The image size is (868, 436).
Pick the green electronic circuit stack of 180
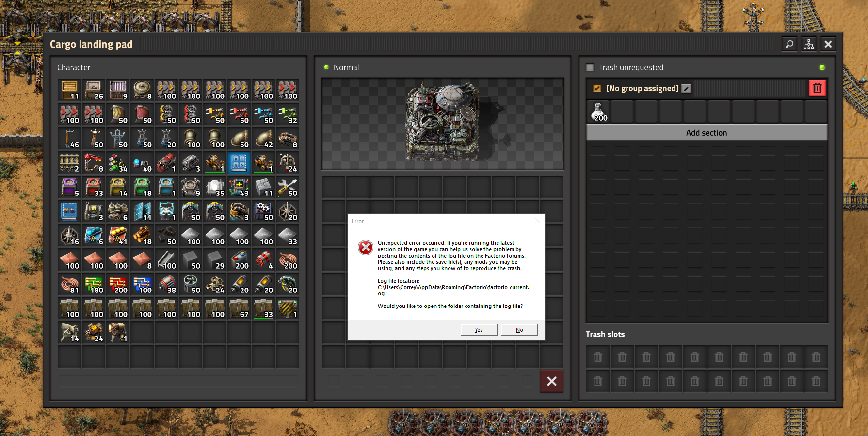click(x=94, y=284)
